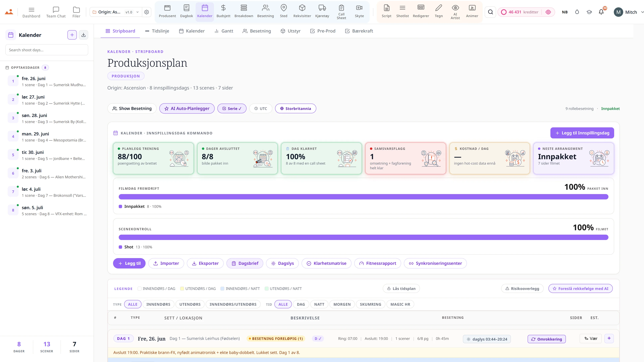Switch to the Tidslinje tab
This screenshot has height=362, width=644.
[157, 31]
